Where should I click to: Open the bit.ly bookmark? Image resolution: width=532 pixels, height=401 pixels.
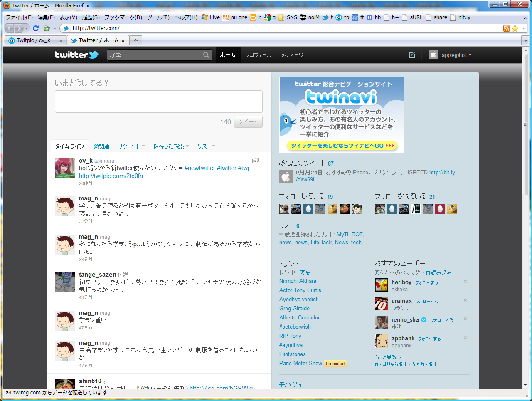[x=460, y=17]
